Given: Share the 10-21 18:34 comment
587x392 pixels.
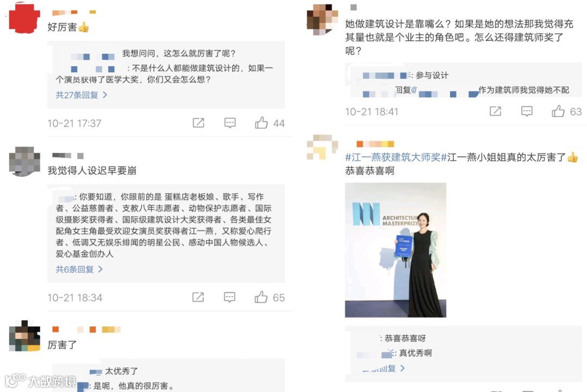Looking at the screenshot, I should [198, 297].
